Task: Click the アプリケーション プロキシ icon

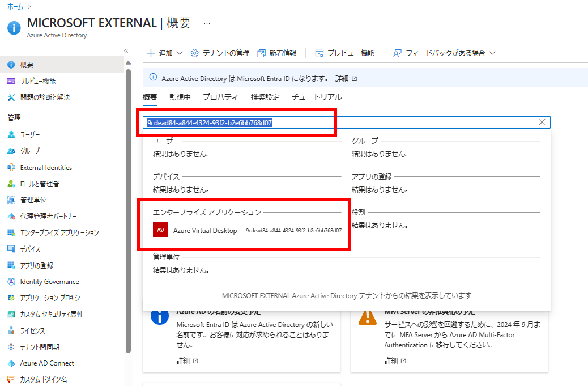Action: point(11,298)
